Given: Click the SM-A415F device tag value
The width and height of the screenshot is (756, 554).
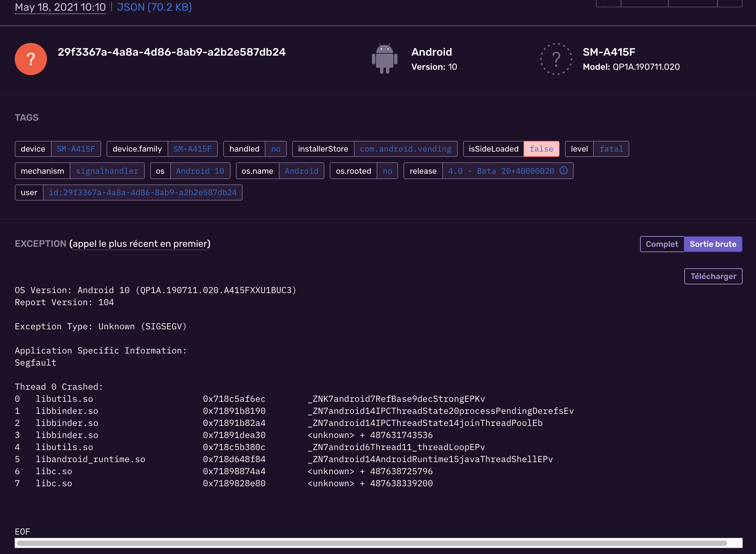Looking at the screenshot, I should point(76,149).
